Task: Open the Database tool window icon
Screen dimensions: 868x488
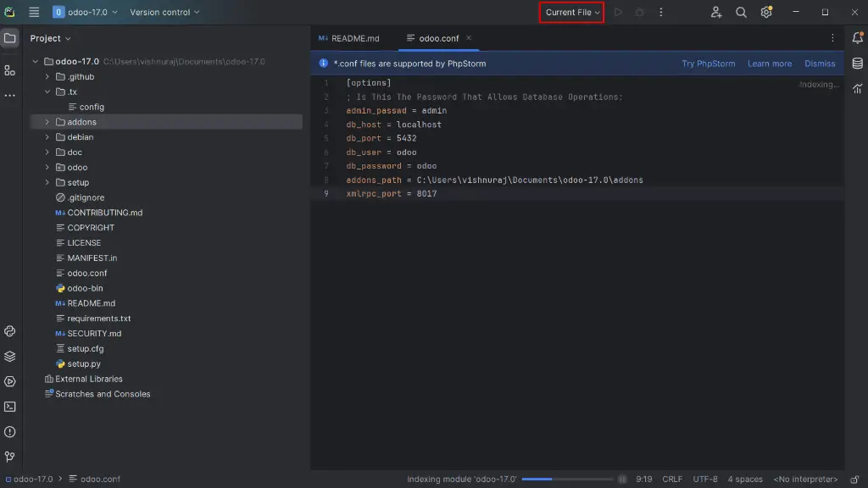Action: coord(857,64)
